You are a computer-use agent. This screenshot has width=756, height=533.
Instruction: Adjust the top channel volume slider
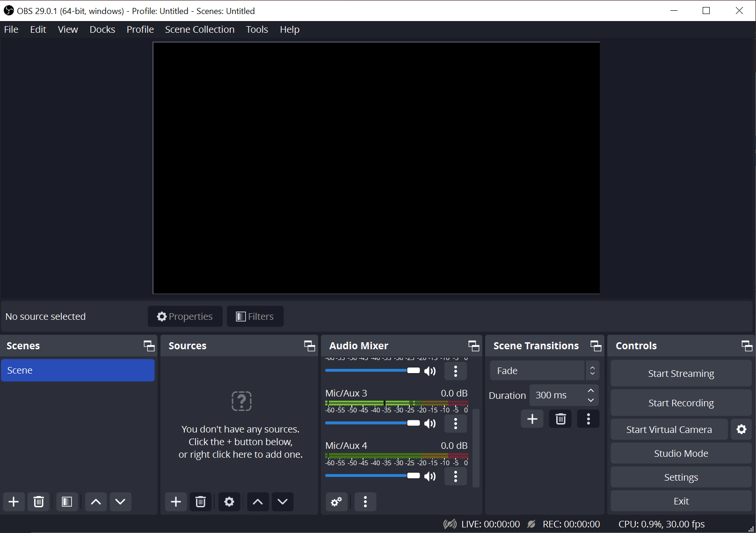[372, 371]
